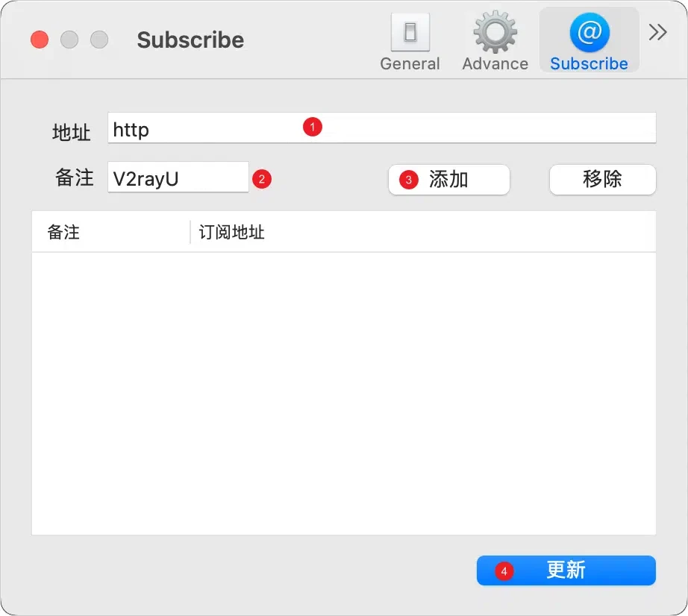Click the empty subscription list area
The width and height of the screenshot is (688, 616).
(343, 393)
